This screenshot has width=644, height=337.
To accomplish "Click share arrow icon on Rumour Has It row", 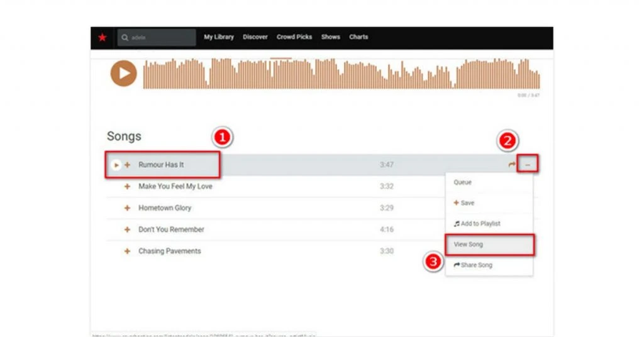I will (x=511, y=165).
